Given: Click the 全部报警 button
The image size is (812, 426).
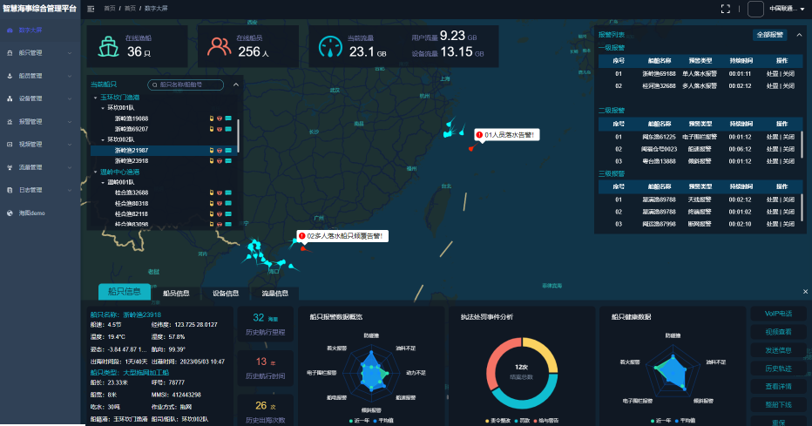Looking at the screenshot, I should pos(770,35).
